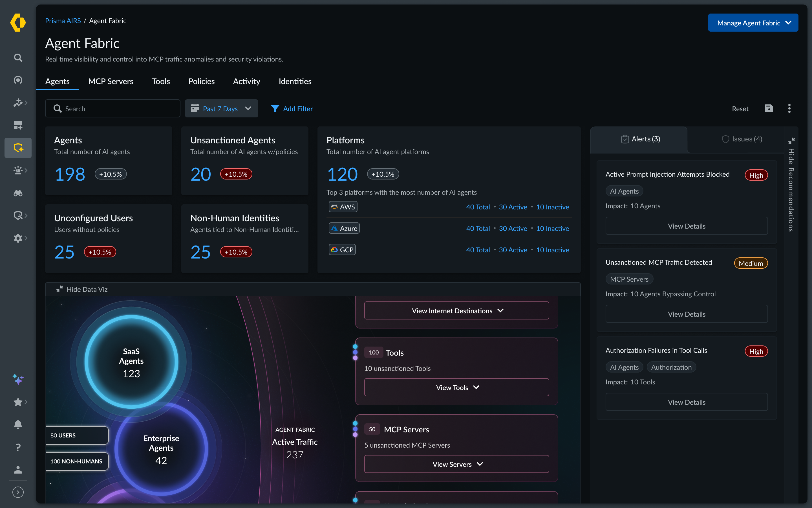Open the notifications bell icon
812x508 pixels.
pyautogui.click(x=18, y=424)
